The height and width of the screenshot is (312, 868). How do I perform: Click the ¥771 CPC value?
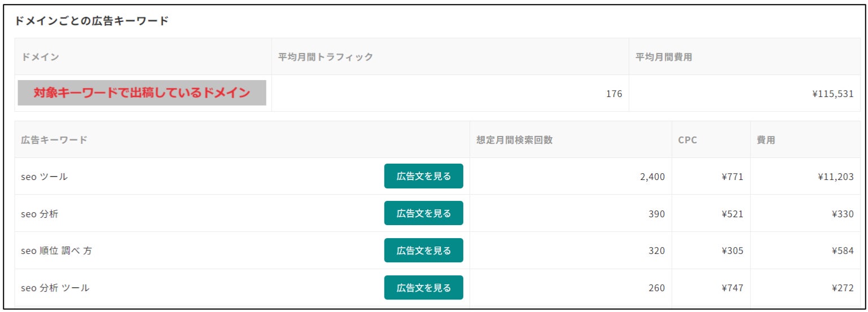point(732,177)
